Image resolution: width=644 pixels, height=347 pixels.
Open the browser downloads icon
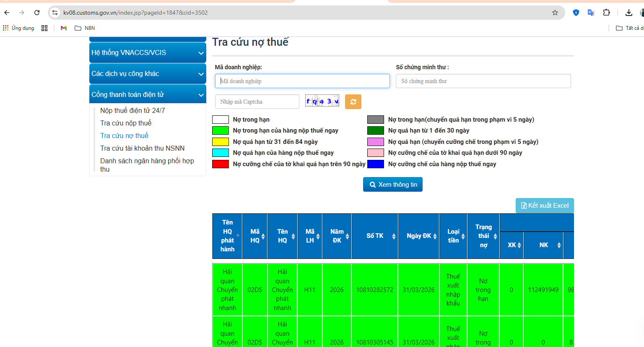(628, 13)
